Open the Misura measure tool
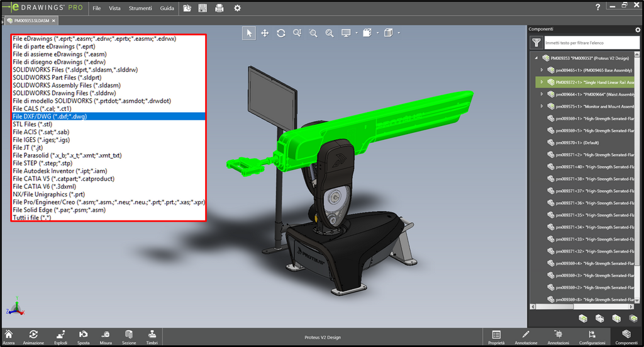The width and height of the screenshot is (644, 347). (x=106, y=337)
